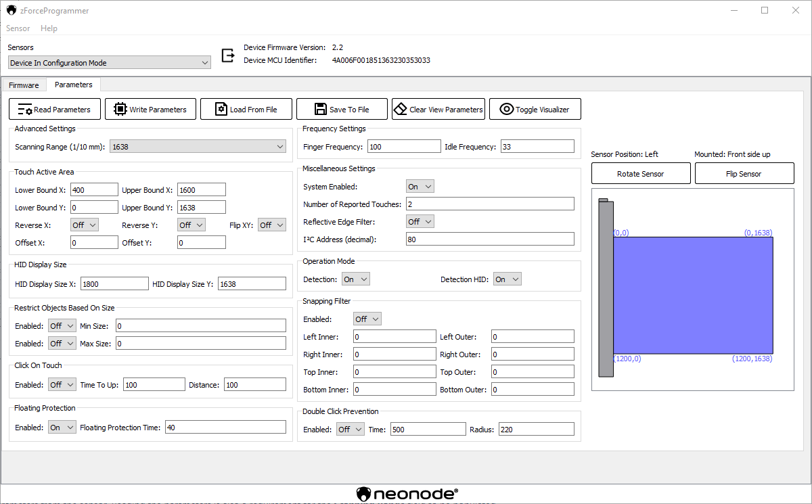The image size is (812, 504).
Task: Click the Save To File floppy icon
Action: click(321, 110)
